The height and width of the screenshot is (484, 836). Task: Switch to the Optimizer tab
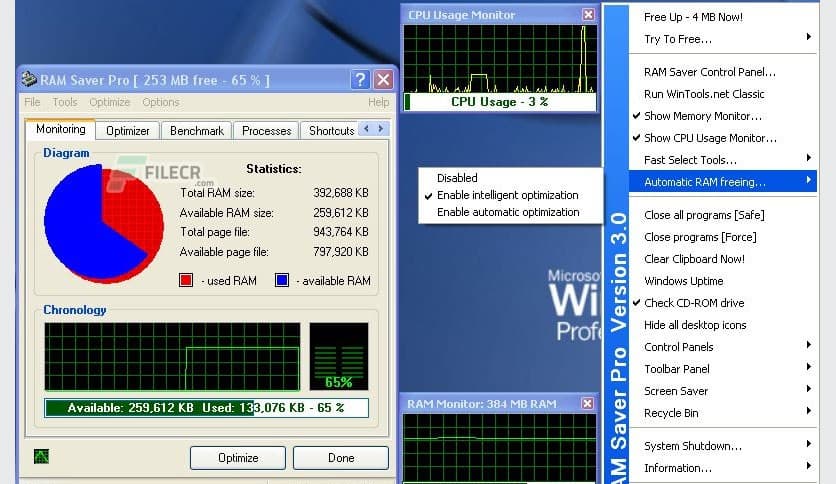pos(127,131)
